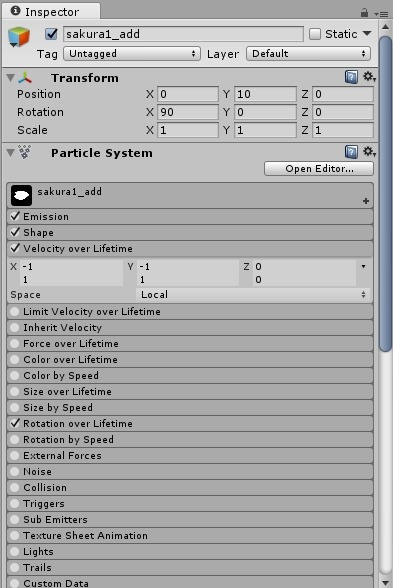The height and width of the screenshot is (588, 393).
Task: Enable Color by Speed module
Action: pyautogui.click(x=15, y=375)
